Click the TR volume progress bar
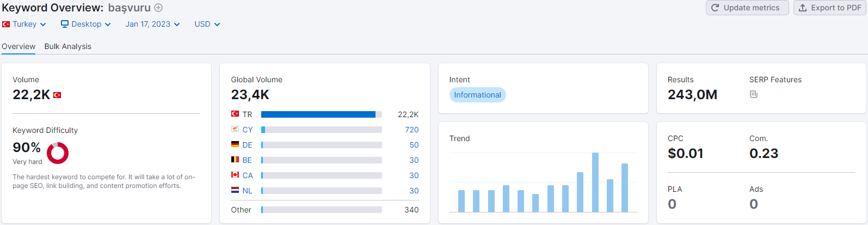 pyautogui.click(x=322, y=114)
